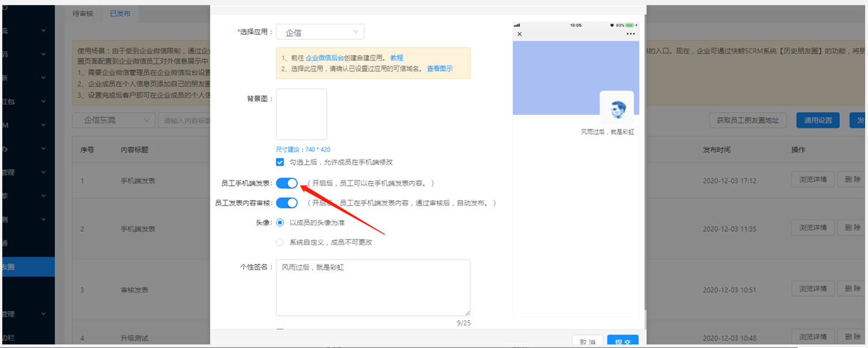
Task: Click the 尺寸建议:740 * 420 hint text
Action: (303, 150)
